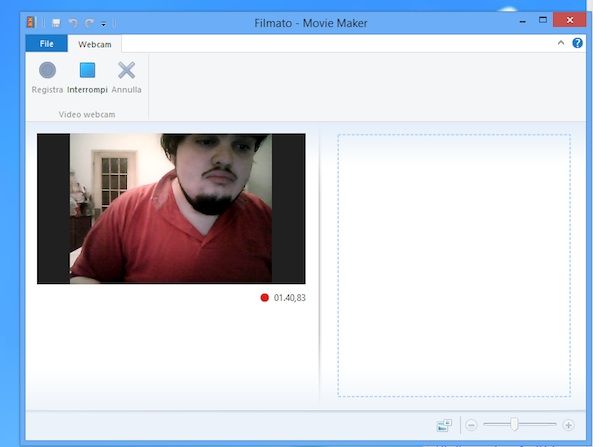Select the Webcam tab
This screenshot has height=447, width=610.
[x=95, y=44]
